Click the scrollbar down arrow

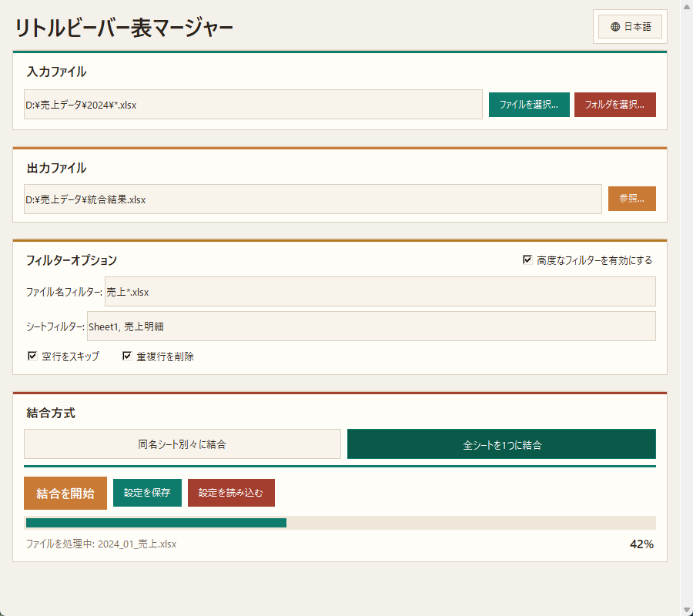[x=686, y=610]
